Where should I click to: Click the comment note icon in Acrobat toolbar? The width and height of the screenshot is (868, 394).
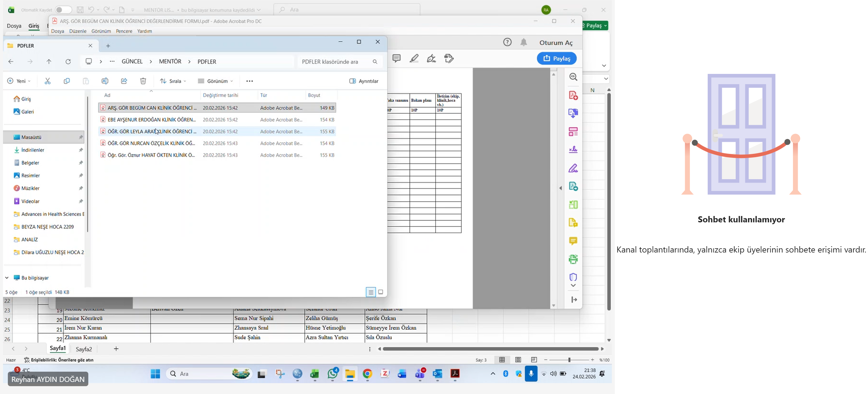[x=396, y=58]
